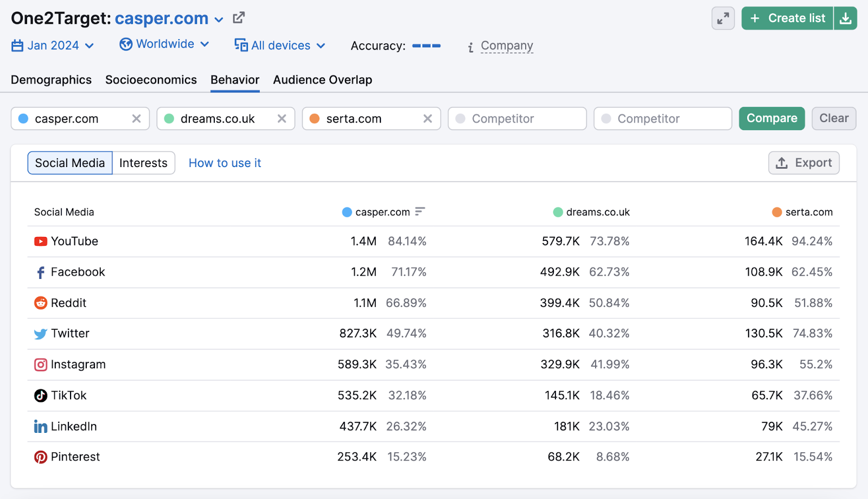This screenshot has height=499, width=868.
Task: Switch to the Interests view
Action: coord(143,163)
